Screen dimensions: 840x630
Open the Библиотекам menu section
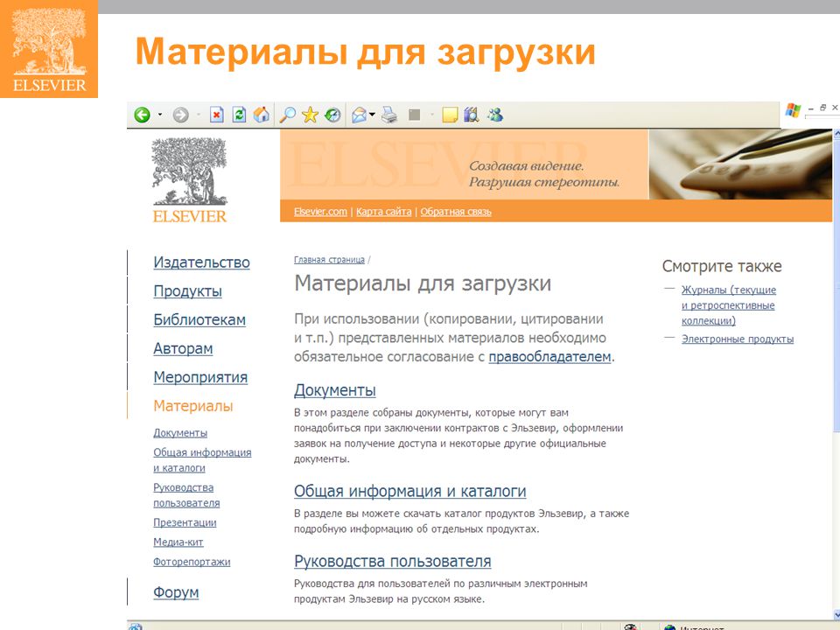[199, 320]
